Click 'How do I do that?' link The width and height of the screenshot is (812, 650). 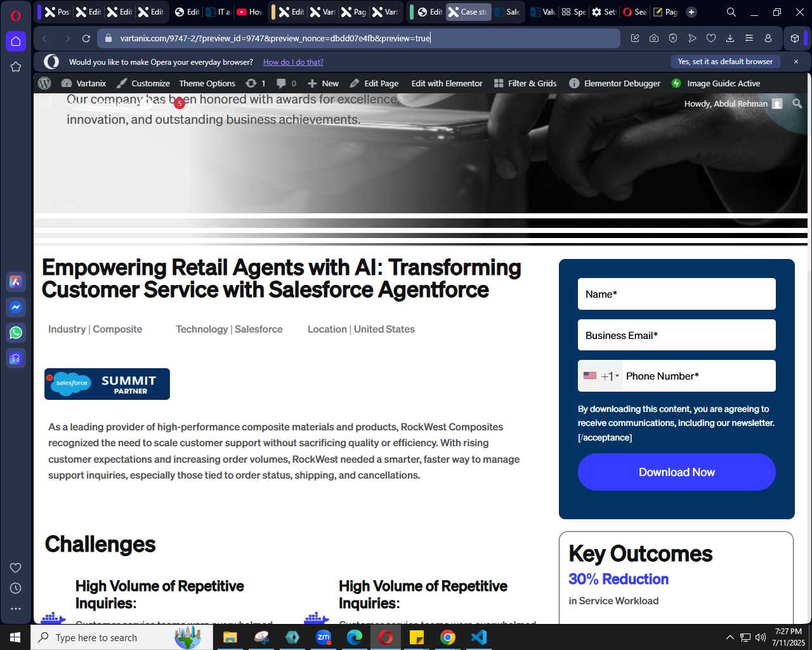click(x=293, y=62)
